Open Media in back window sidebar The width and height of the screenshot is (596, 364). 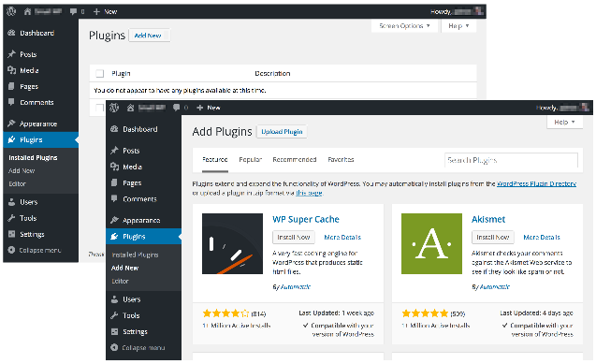click(23, 70)
